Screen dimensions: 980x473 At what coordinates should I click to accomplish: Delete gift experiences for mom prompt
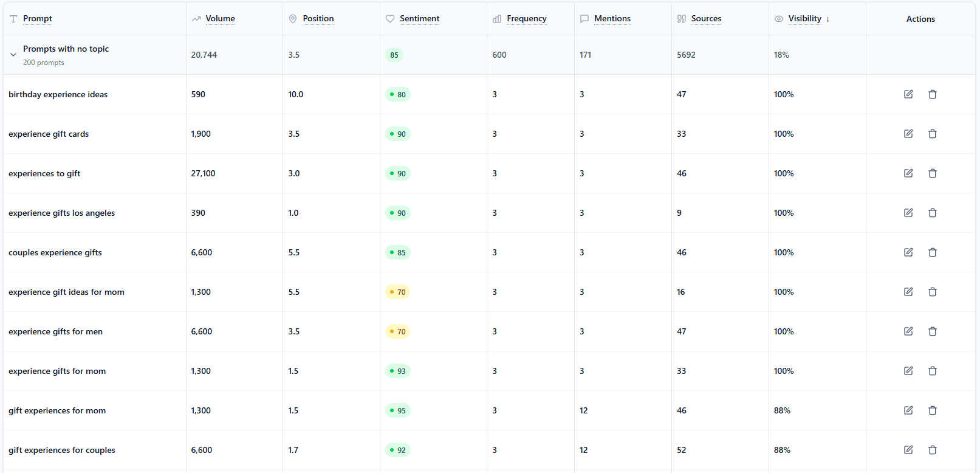click(x=933, y=410)
